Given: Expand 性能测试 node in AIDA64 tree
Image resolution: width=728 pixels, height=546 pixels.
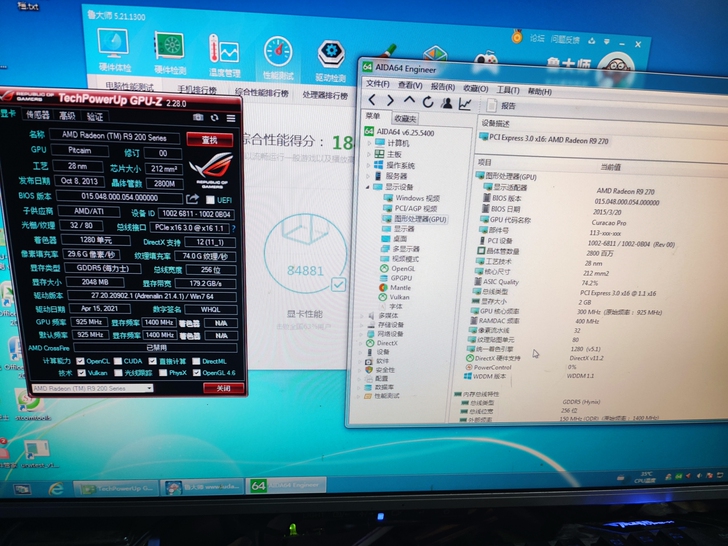Looking at the screenshot, I should [x=358, y=396].
